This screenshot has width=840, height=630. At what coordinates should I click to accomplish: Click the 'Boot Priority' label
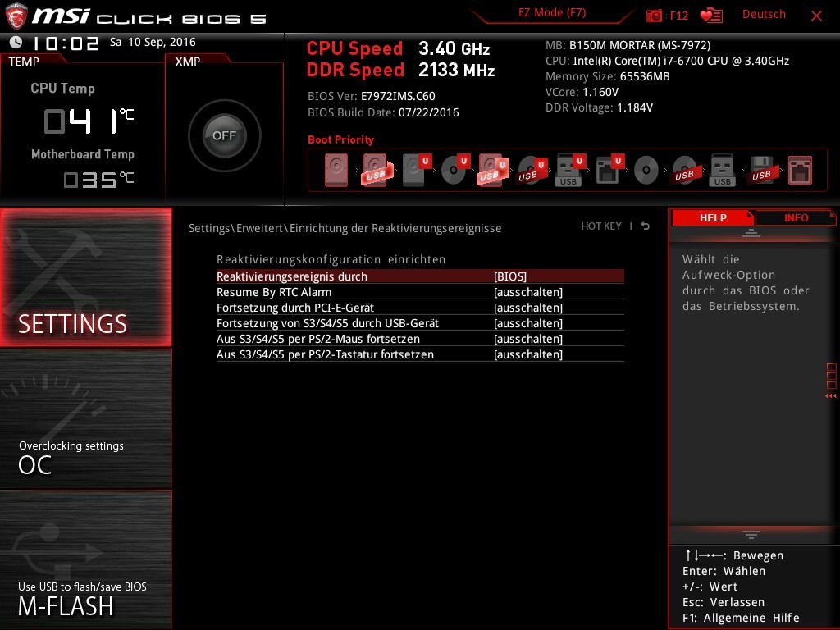(340, 139)
